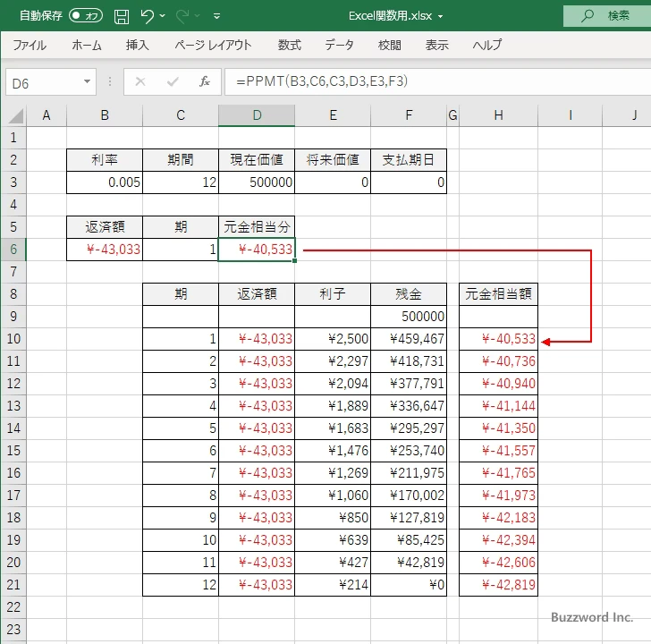This screenshot has height=644, width=651.
Task: Click the Name Box showing D6
Action: (45, 82)
